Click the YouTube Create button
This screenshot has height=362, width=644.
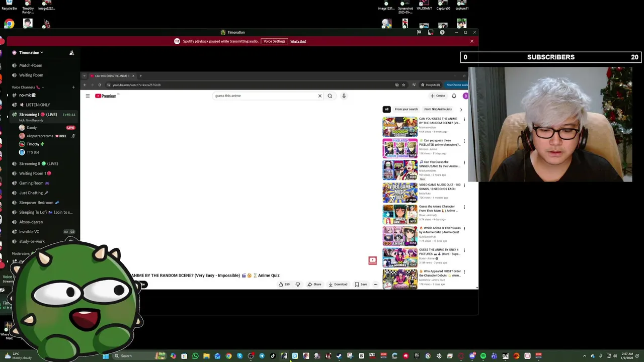(x=438, y=96)
